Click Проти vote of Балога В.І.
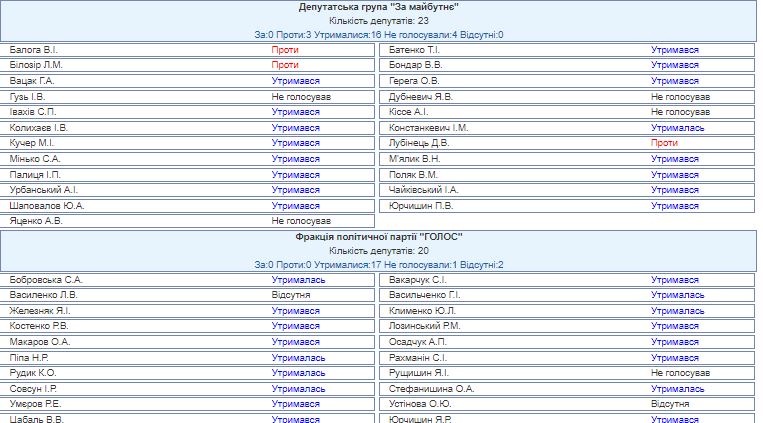The image size is (763, 423). [285, 50]
